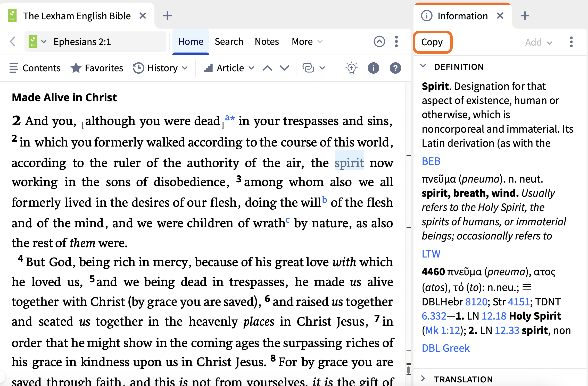Click the lightbulb insights icon

[351, 68]
